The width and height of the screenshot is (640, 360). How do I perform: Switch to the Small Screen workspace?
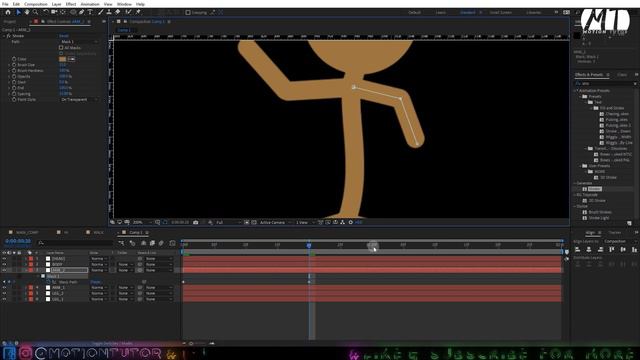[x=500, y=13]
